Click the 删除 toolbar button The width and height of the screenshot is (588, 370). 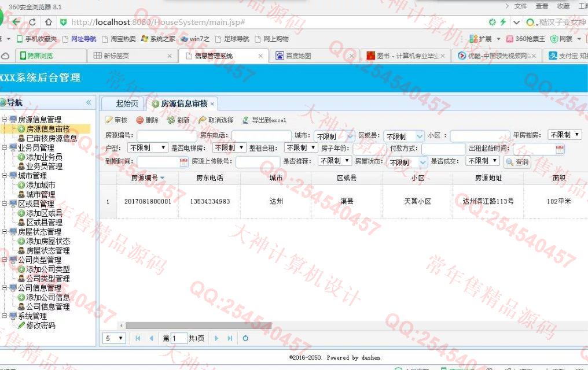[148, 120]
